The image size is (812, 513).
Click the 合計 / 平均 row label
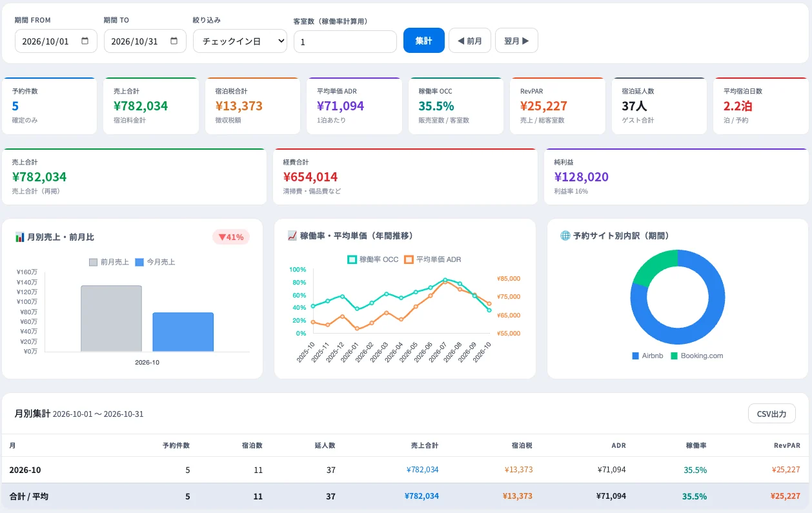coord(29,496)
